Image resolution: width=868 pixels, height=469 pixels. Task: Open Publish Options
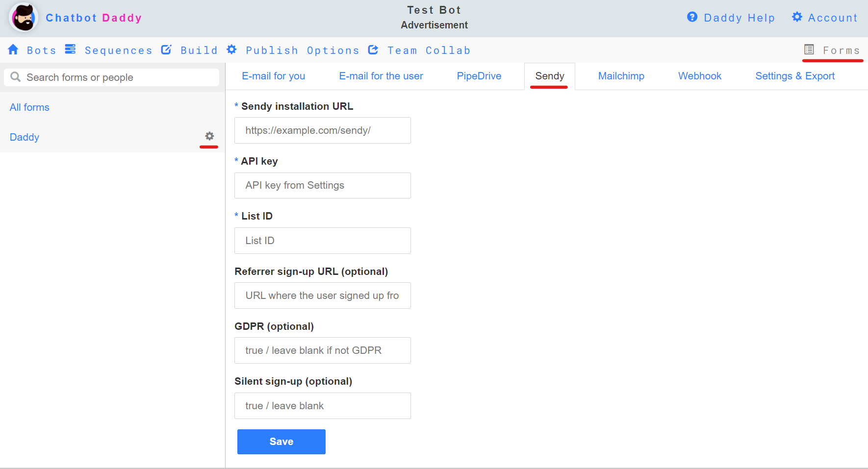point(303,50)
